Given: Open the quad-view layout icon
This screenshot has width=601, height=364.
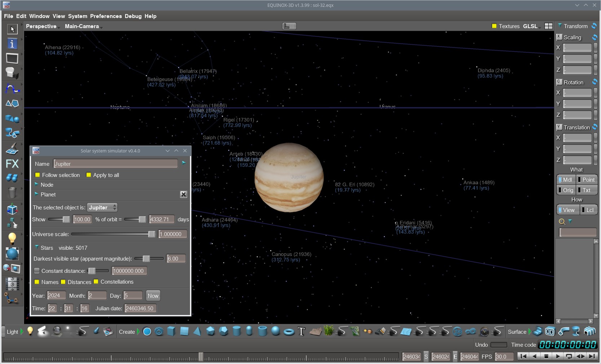Looking at the screenshot, I should tap(548, 26).
